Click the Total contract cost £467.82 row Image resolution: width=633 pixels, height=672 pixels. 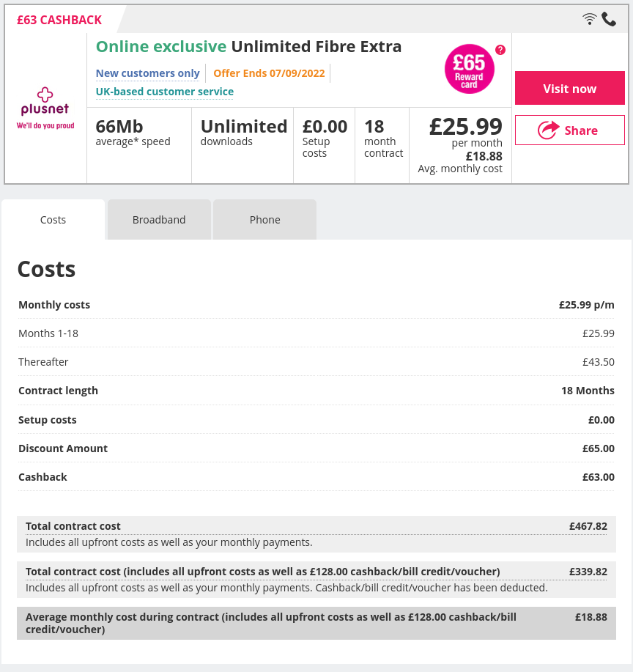pyautogui.click(x=316, y=526)
